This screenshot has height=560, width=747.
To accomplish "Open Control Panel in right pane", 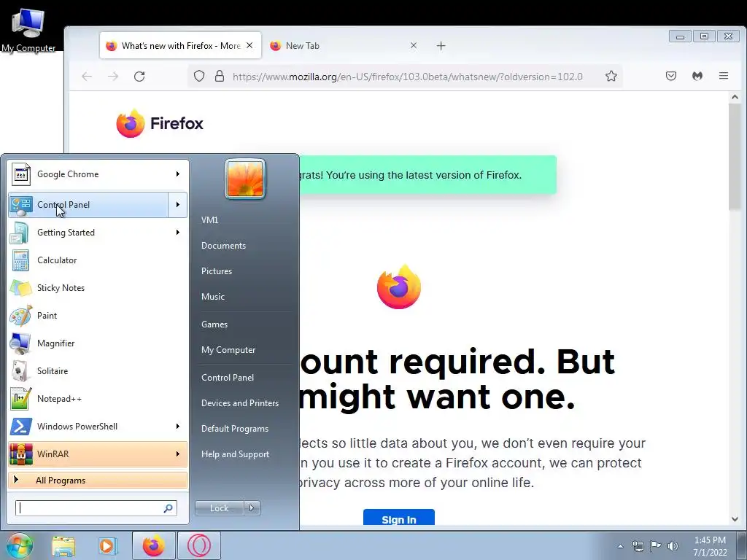I will tap(228, 378).
